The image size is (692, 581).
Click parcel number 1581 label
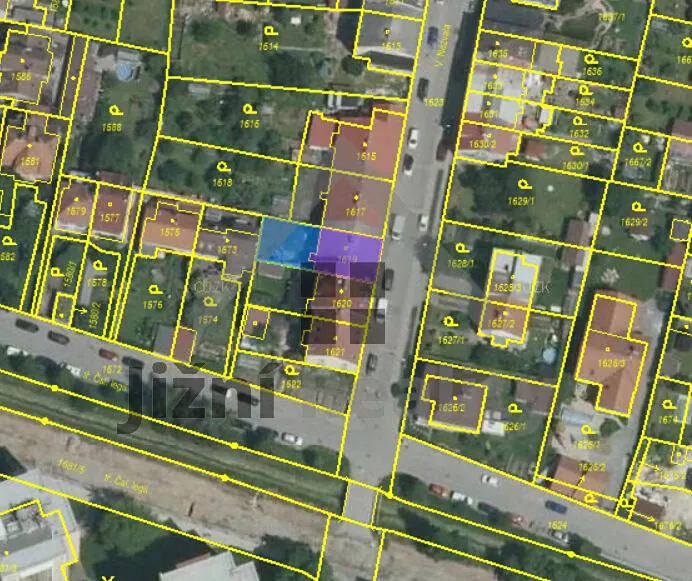[30, 162]
